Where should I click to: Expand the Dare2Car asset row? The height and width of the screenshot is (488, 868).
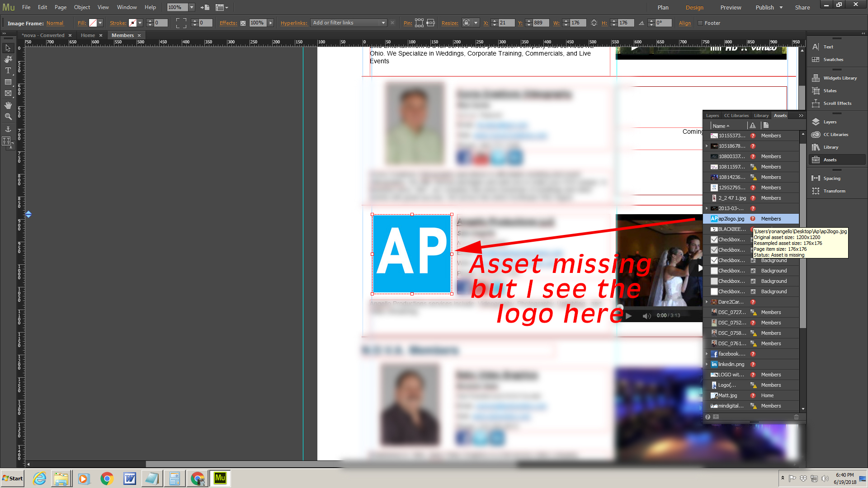point(707,302)
